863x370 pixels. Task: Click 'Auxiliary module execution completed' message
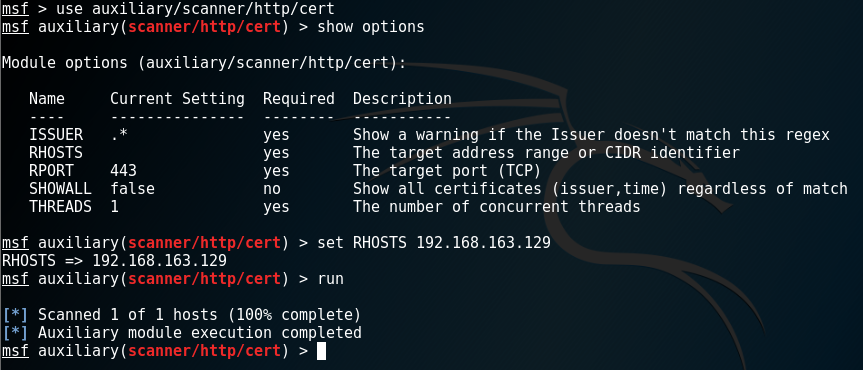tap(182, 333)
